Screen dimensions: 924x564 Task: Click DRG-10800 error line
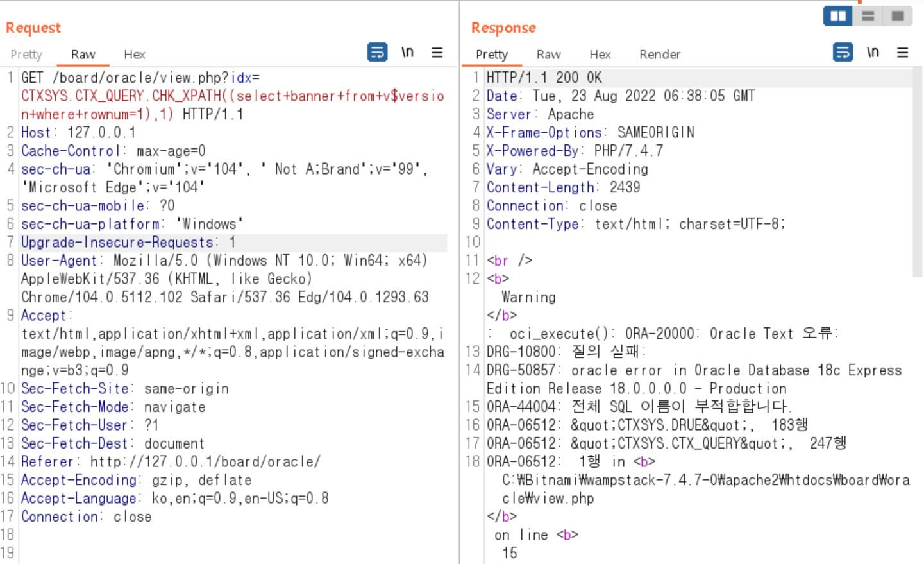pos(566,352)
